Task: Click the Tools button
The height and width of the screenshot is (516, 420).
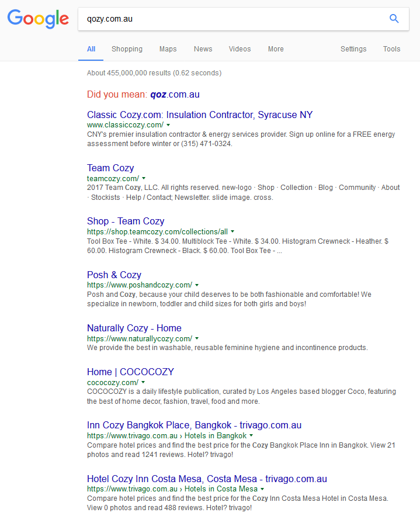Action: pos(391,49)
